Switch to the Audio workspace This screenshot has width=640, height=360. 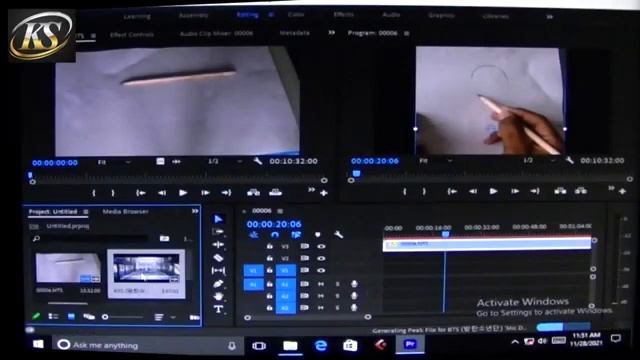[x=391, y=15]
